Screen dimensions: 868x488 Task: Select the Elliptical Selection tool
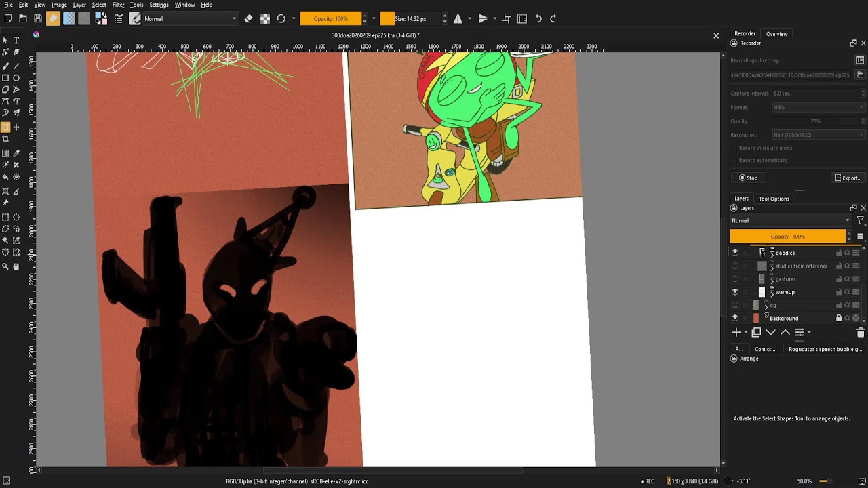[x=16, y=218]
